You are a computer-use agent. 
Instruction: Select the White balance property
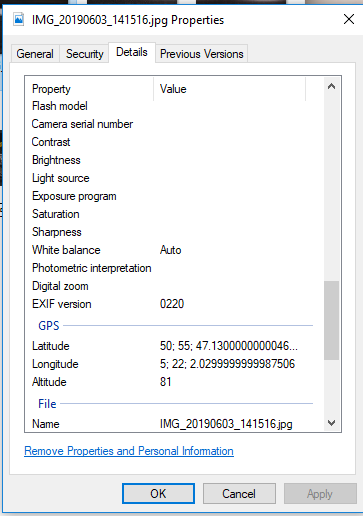point(66,250)
